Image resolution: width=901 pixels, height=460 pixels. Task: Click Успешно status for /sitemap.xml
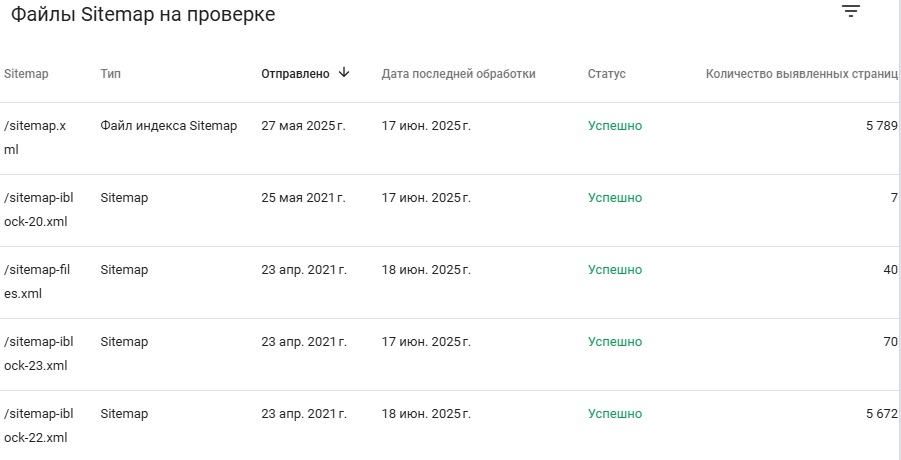coord(615,126)
